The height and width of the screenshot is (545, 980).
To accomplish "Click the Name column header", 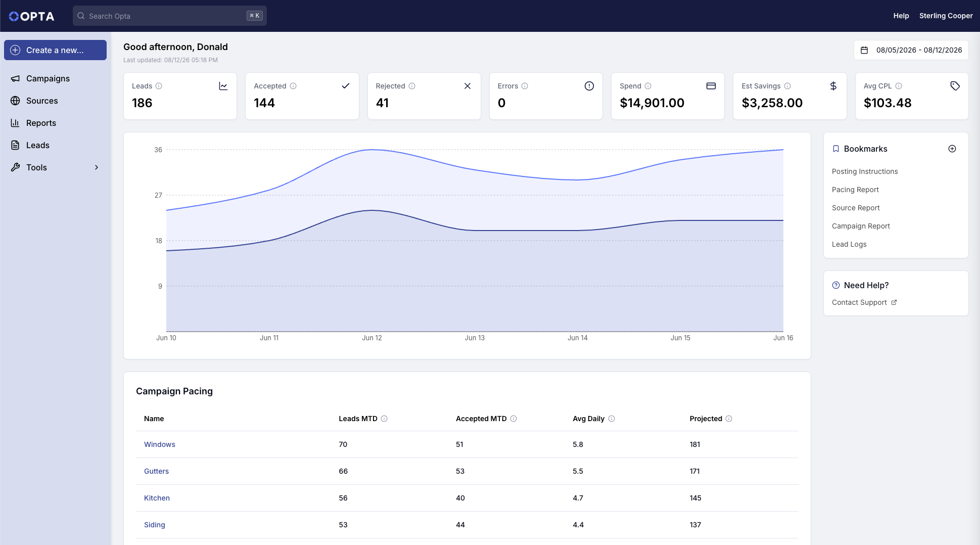I will pos(154,419).
